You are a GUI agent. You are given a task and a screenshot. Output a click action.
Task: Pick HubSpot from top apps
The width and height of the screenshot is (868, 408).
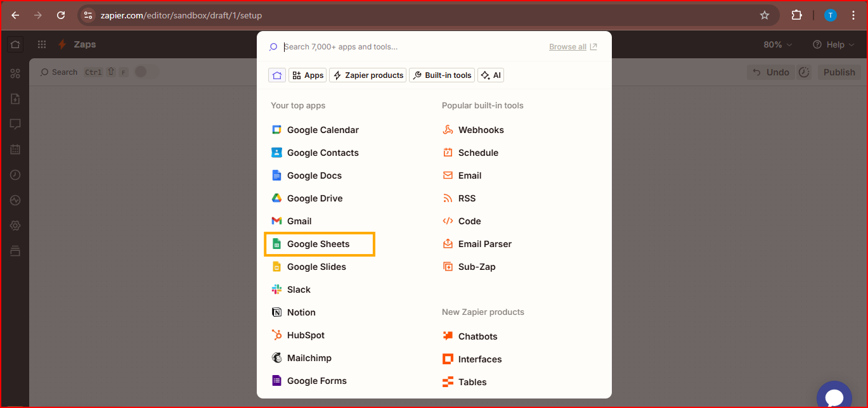pyautogui.click(x=298, y=335)
